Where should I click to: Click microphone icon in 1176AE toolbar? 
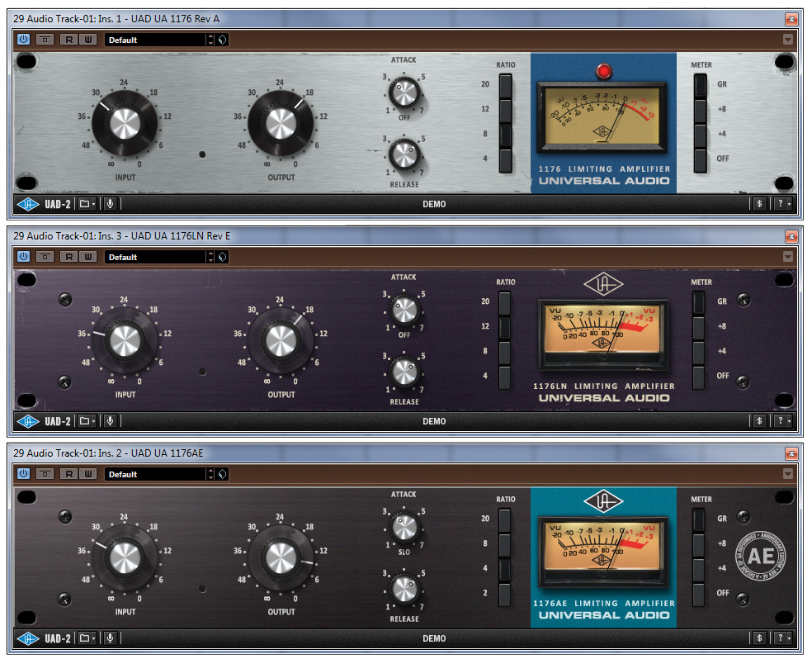tap(109, 638)
